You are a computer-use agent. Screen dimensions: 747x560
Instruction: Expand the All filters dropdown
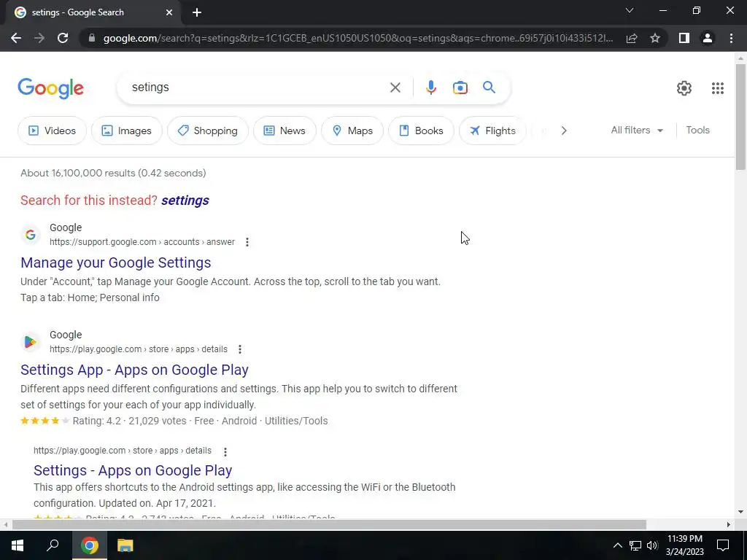[x=637, y=130]
